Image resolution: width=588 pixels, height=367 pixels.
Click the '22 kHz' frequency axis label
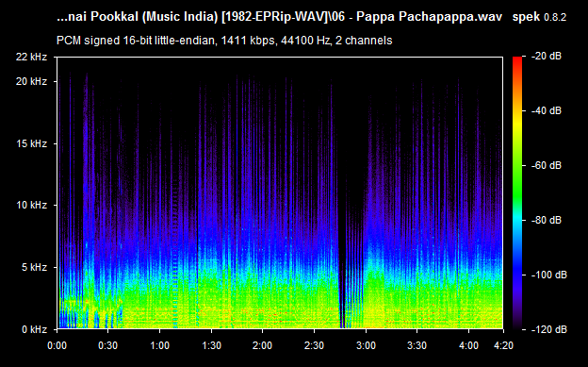[31, 57]
